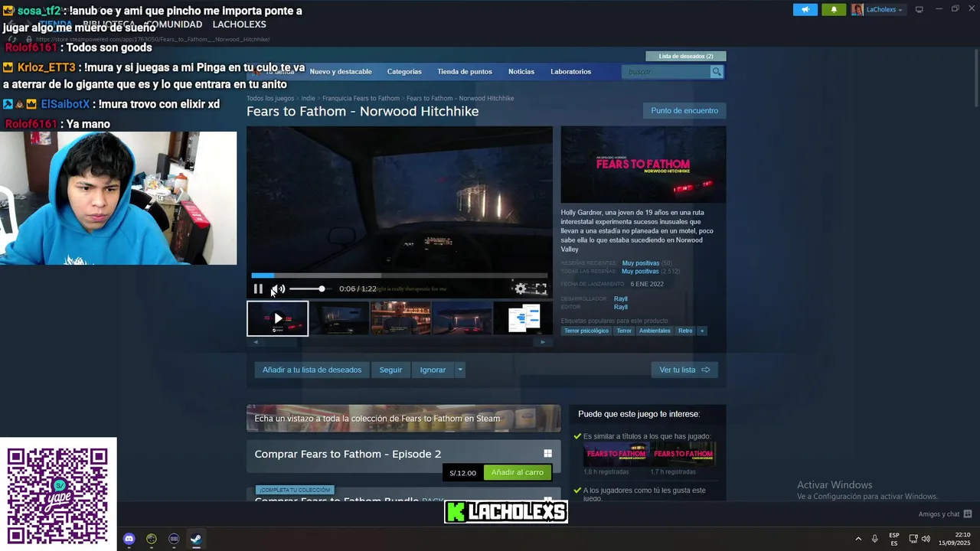Open Nuevo y destacable menu

(341, 71)
